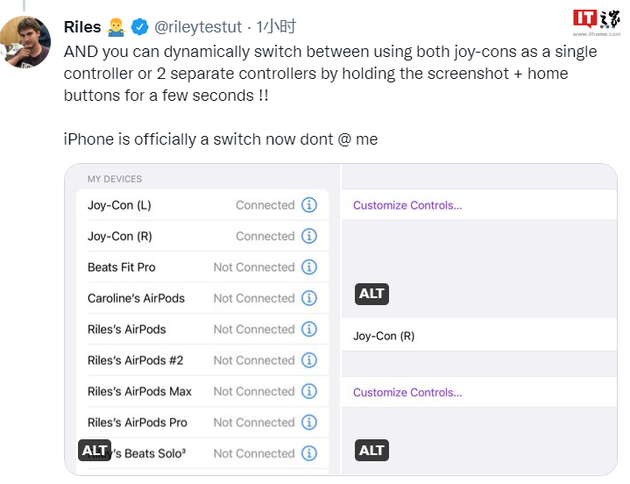Show upper ALT badge on right image
Screen dimensions: 630x484
[372, 294]
